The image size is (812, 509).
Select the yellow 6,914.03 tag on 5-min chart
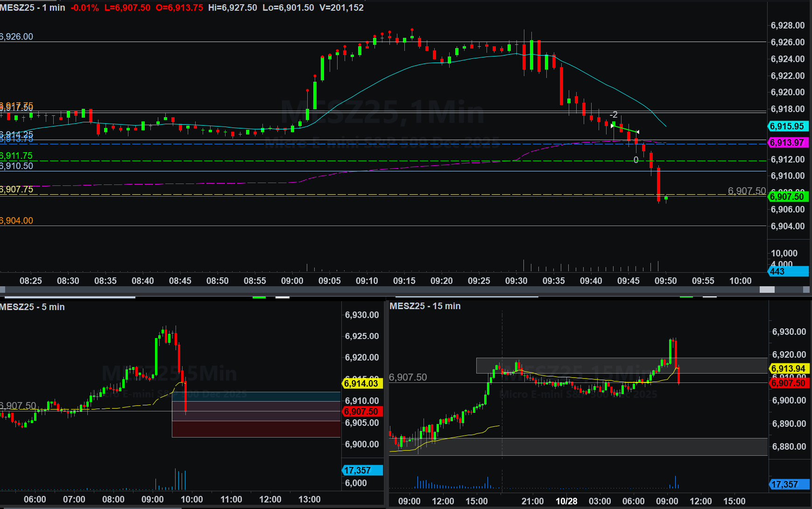click(362, 383)
